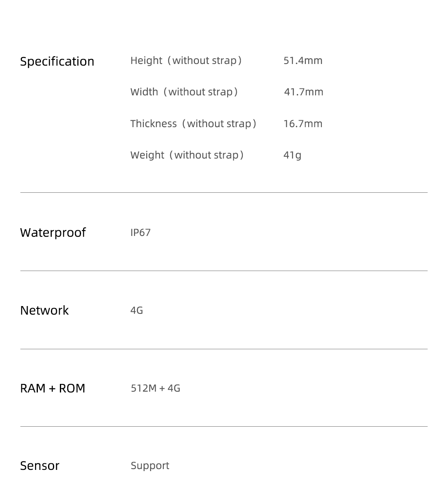Select the Thickness (without strap) label
The width and height of the screenshot is (448, 487).
pyautogui.click(x=193, y=123)
